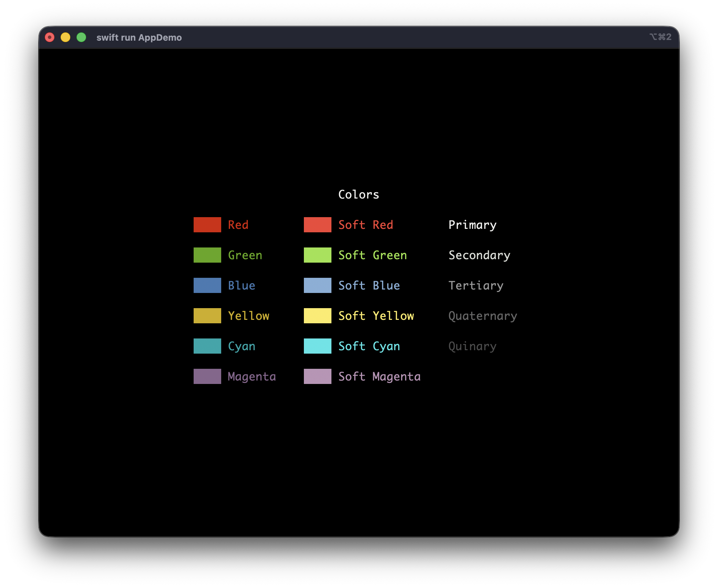Click the Soft Yellow swatch
Viewport: 718px width, 588px height.
(317, 316)
